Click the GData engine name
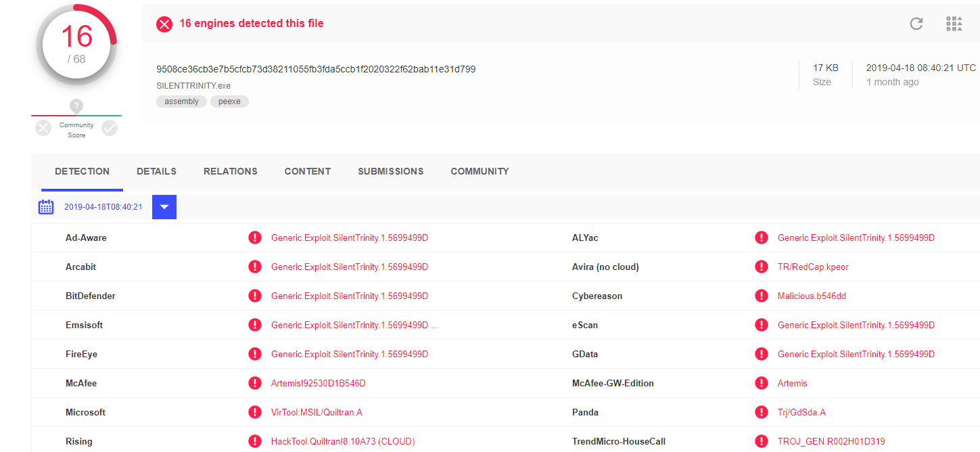The width and height of the screenshot is (980, 452). (x=585, y=354)
